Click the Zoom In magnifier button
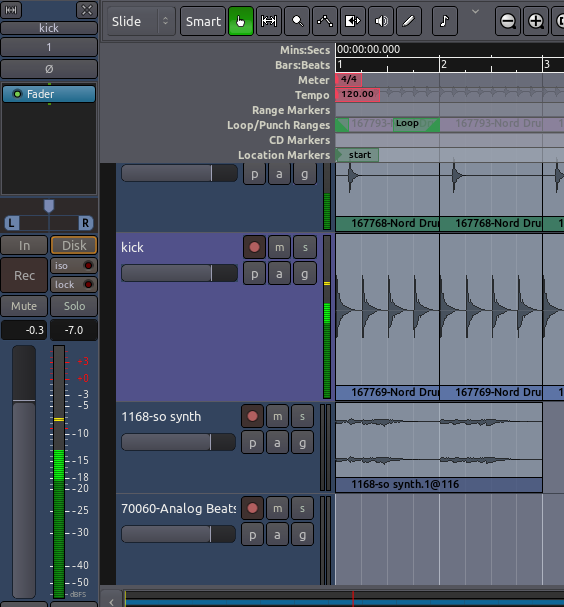The height and width of the screenshot is (607, 564). [x=536, y=21]
